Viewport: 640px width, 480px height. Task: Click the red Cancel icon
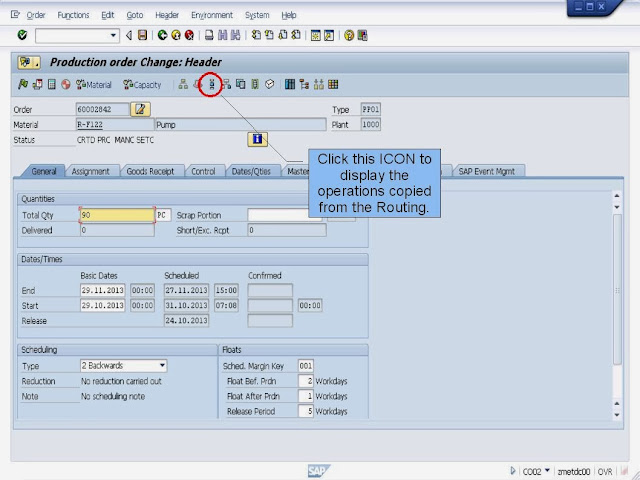click(189, 36)
